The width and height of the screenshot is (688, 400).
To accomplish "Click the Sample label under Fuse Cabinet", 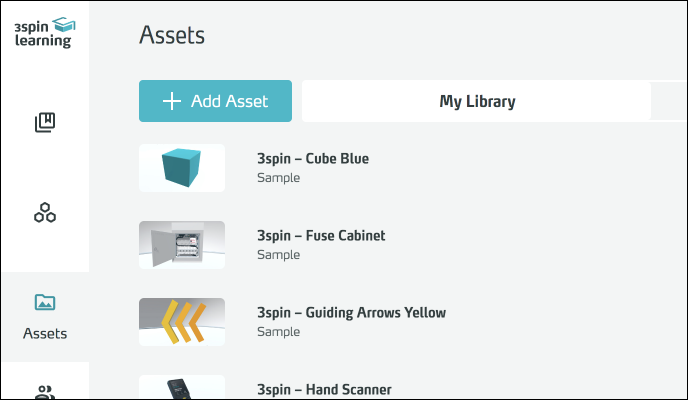I will (278, 255).
